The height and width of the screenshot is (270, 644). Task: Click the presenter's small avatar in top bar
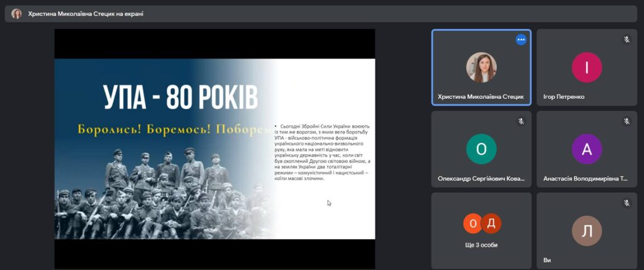coord(16,13)
